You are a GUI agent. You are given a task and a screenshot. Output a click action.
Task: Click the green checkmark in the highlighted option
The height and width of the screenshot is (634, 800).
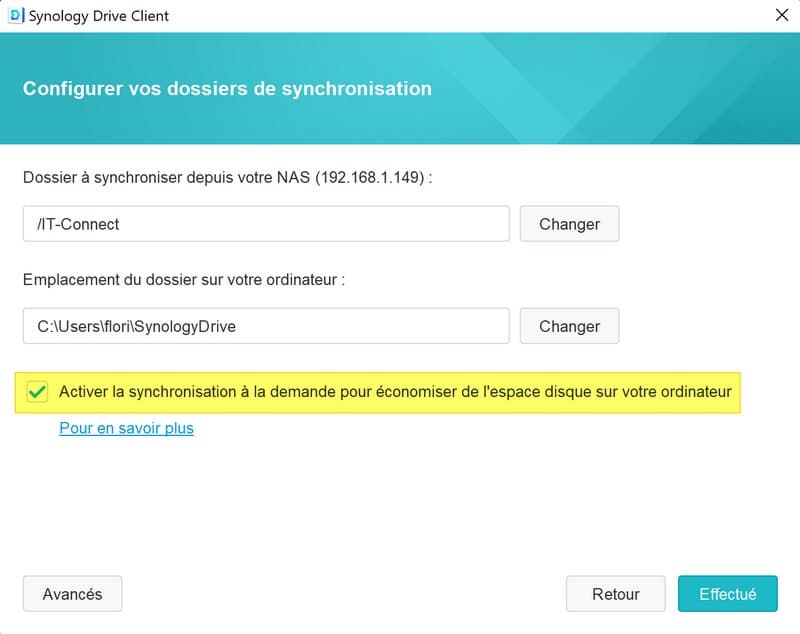[x=38, y=392]
